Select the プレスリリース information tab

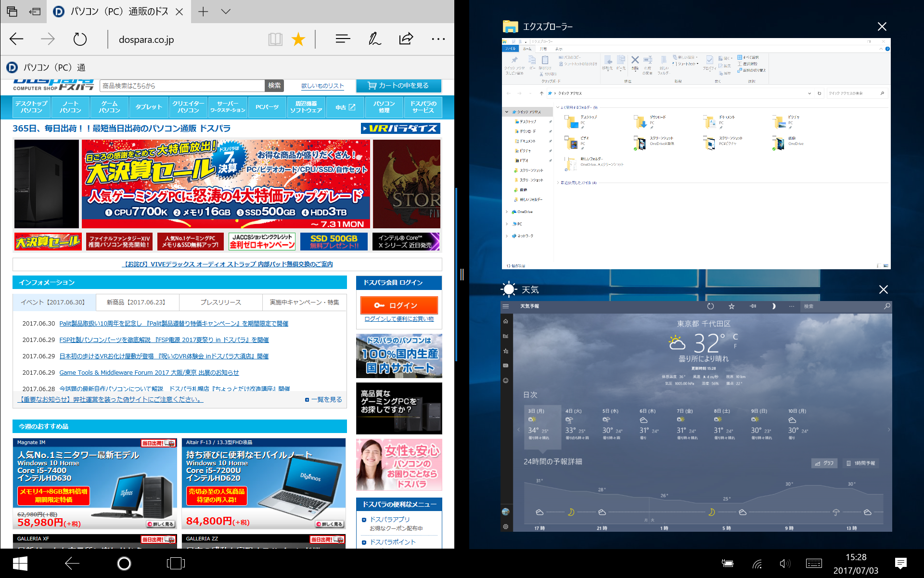(221, 302)
